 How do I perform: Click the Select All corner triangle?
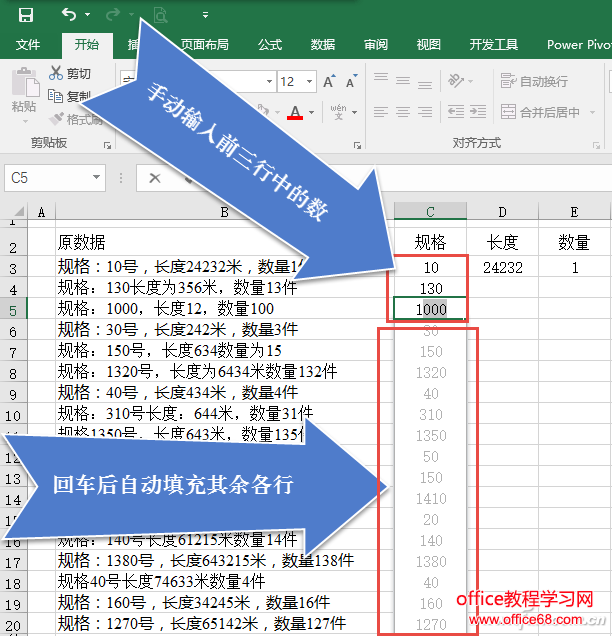click(19, 211)
